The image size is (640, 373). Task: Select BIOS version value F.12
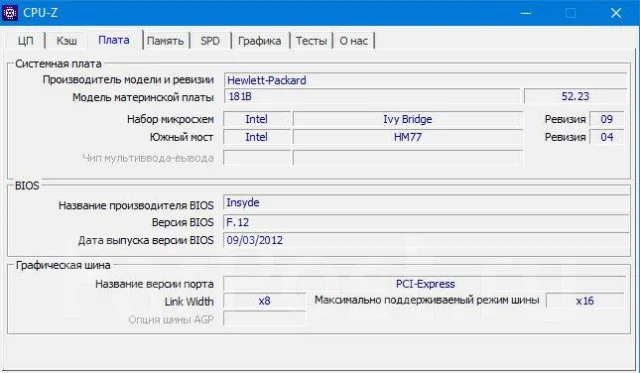tap(426, 222)
